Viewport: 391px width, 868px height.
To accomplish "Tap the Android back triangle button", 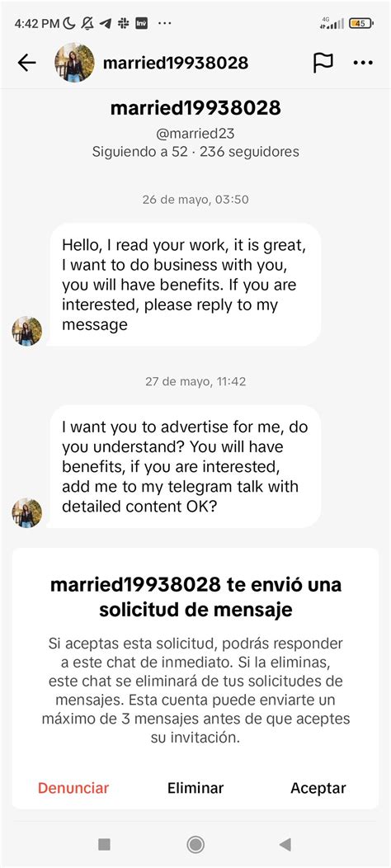I will tap(285, 843).
